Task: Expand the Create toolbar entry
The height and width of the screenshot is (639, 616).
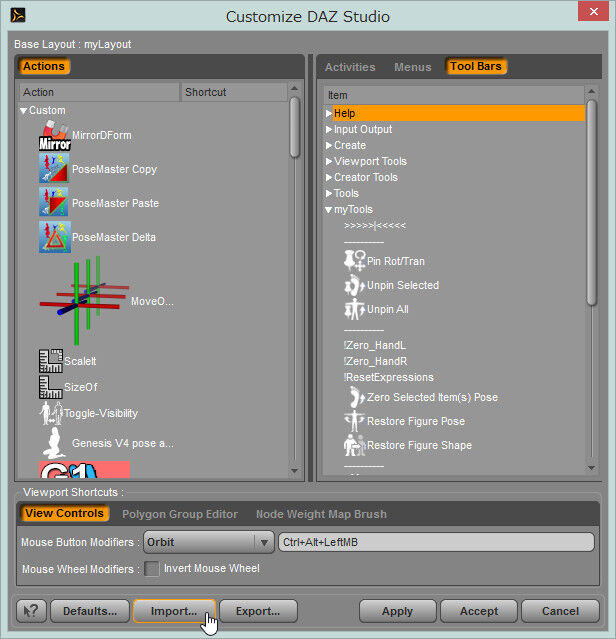Action: tap(329, 145)
